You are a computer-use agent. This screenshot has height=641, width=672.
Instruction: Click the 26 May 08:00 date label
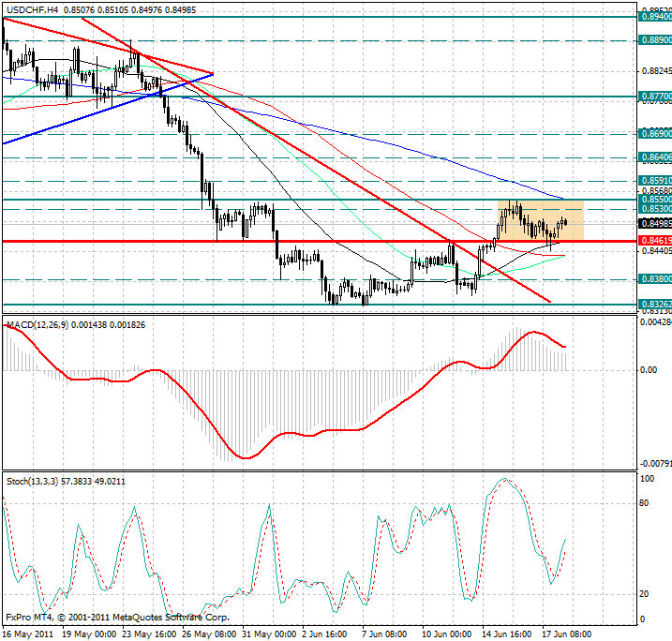(x=209, y=634)
